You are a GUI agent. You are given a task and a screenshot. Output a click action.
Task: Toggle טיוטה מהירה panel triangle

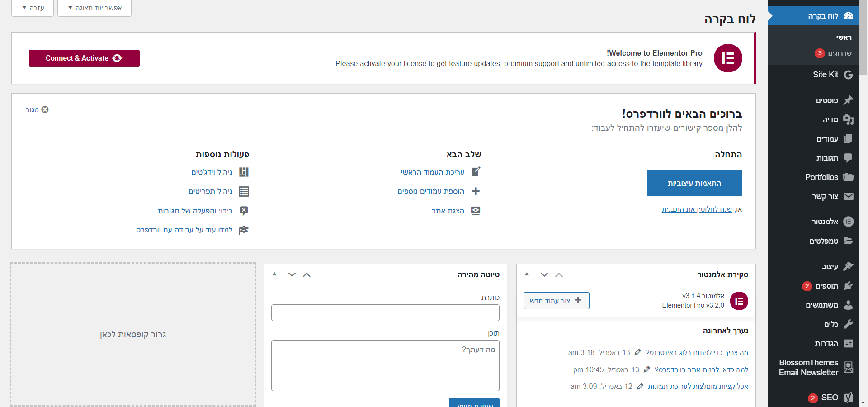point(274,274)
